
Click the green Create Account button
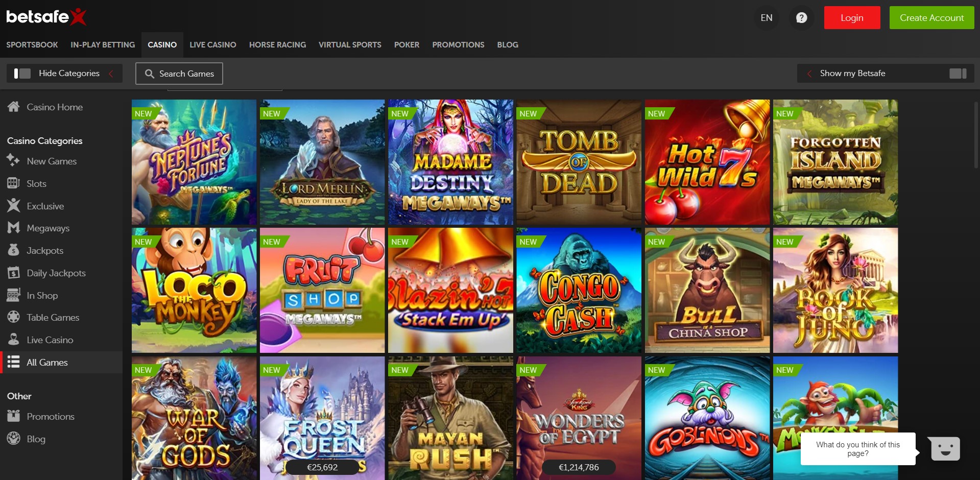[931, 18]
